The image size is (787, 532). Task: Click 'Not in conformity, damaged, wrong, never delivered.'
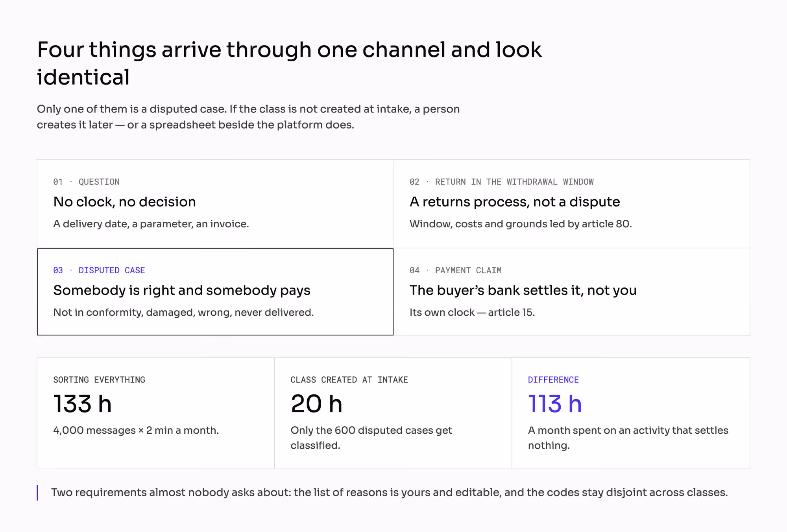[183, 312]
